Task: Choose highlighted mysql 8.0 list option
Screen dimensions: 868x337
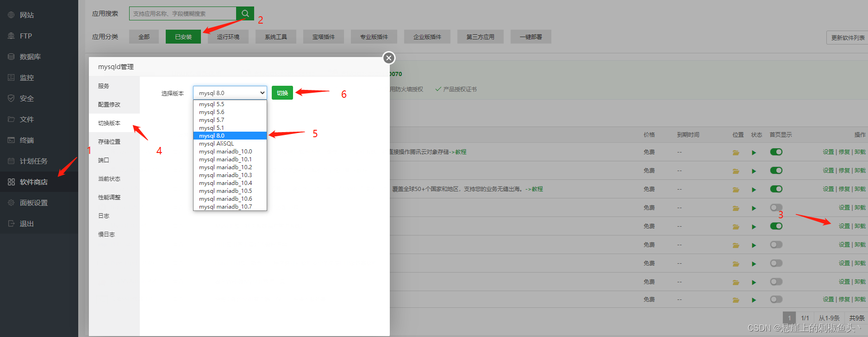Action: click(x=230, y=136)
